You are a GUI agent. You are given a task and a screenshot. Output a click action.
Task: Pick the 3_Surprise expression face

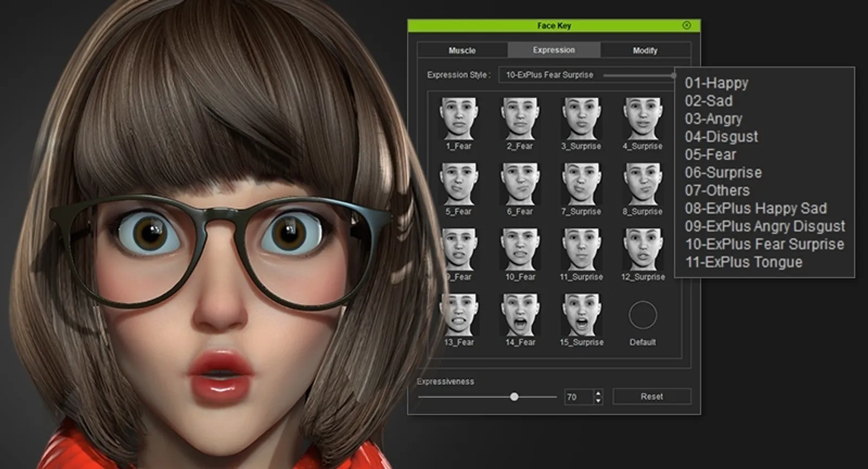[581, 119]
